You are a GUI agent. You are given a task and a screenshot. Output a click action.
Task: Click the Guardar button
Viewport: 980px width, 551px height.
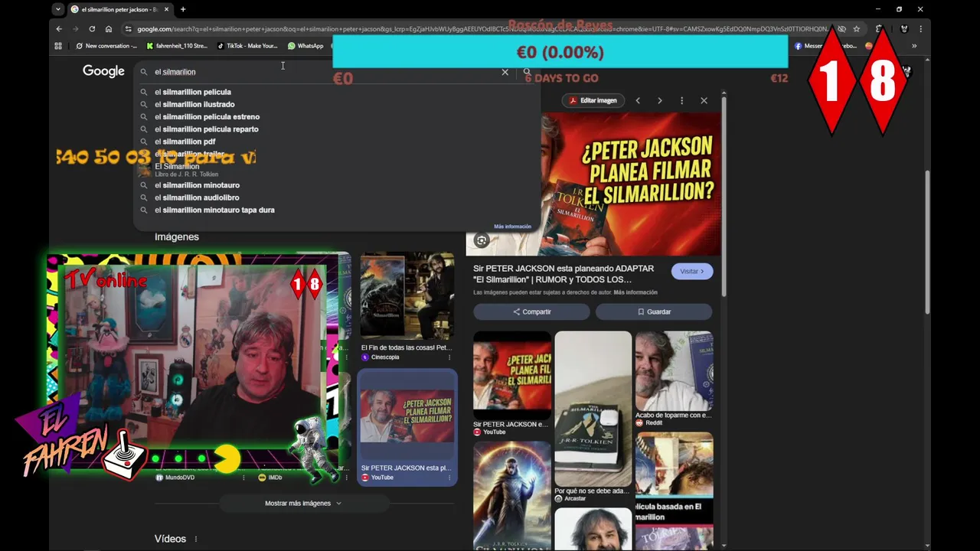point(654,311)
